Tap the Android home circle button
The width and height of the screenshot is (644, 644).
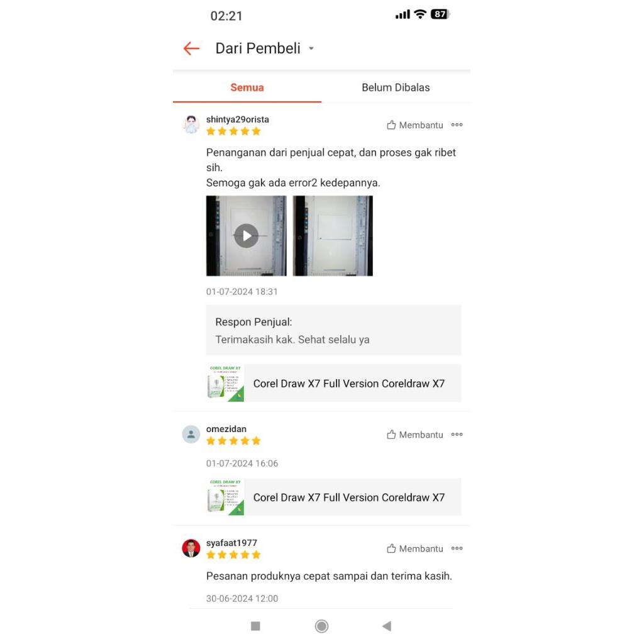(321, 626)
